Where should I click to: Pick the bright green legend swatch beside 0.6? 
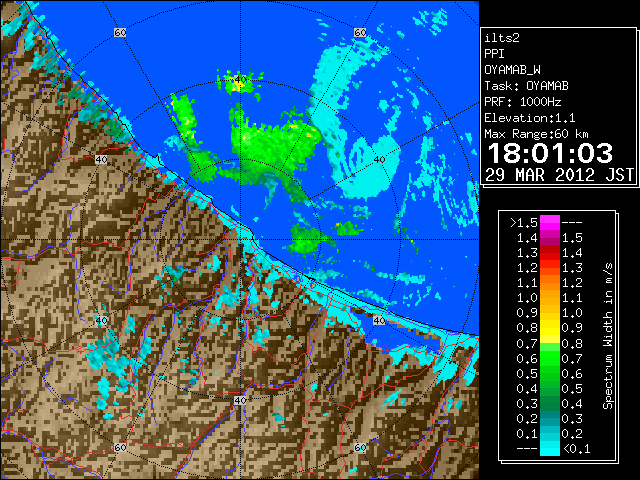(550, 358)
